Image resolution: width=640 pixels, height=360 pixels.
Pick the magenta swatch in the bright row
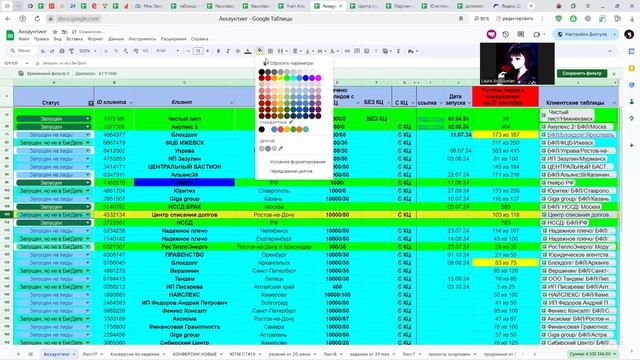click(318, 78)
